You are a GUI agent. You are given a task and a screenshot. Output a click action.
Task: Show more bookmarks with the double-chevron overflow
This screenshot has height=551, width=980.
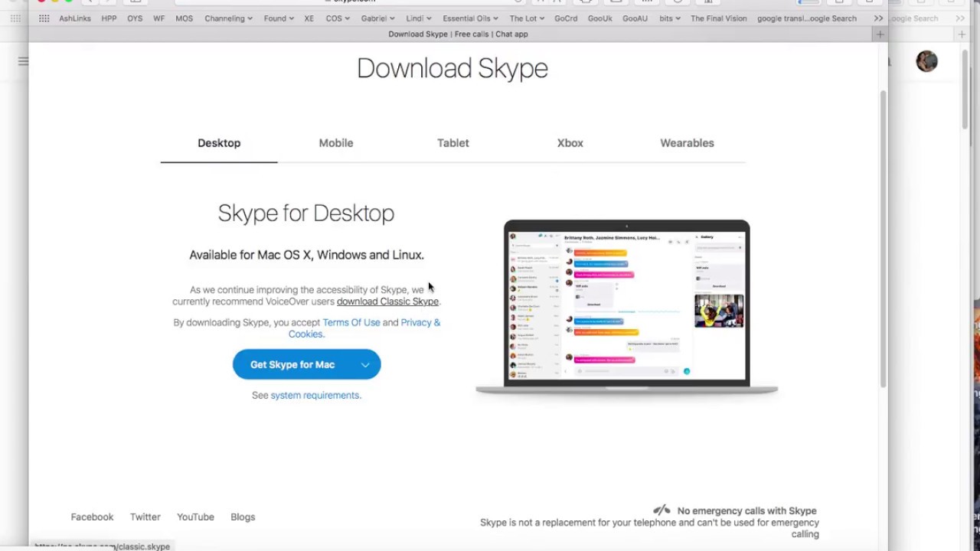coord(878,18)
